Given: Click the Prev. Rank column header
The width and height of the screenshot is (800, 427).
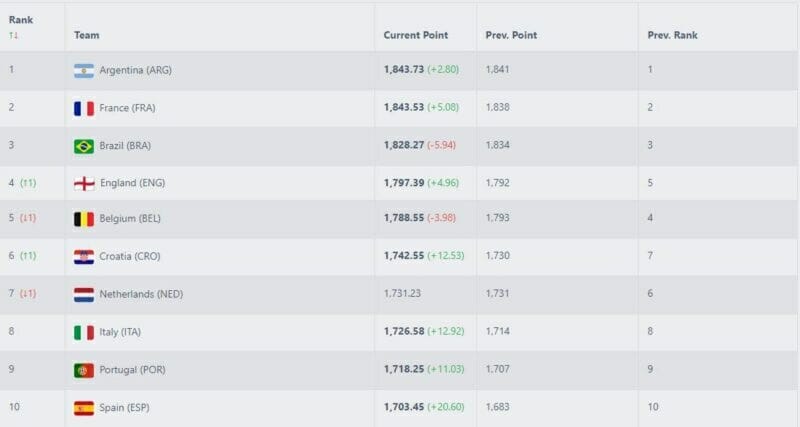Looking at the screenshot, I should 672,35.
